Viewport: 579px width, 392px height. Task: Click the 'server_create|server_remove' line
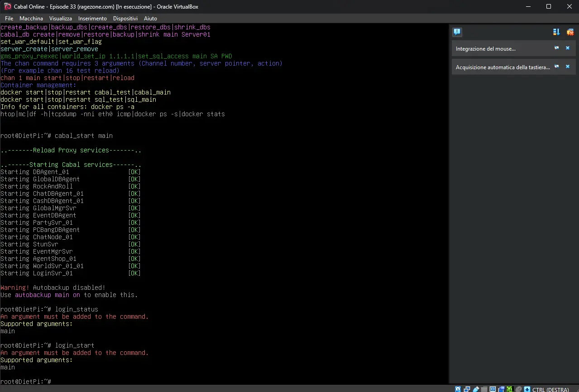(49, 49)
